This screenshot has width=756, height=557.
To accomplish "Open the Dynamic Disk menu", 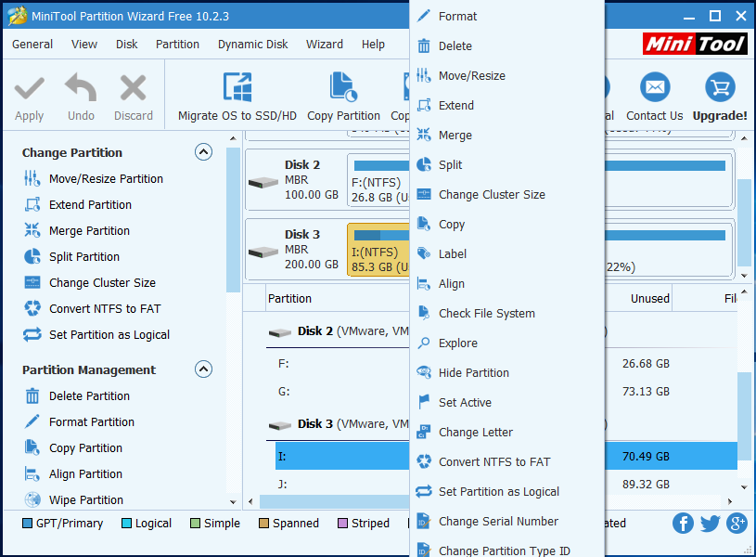I will click(x=252, y=45).
